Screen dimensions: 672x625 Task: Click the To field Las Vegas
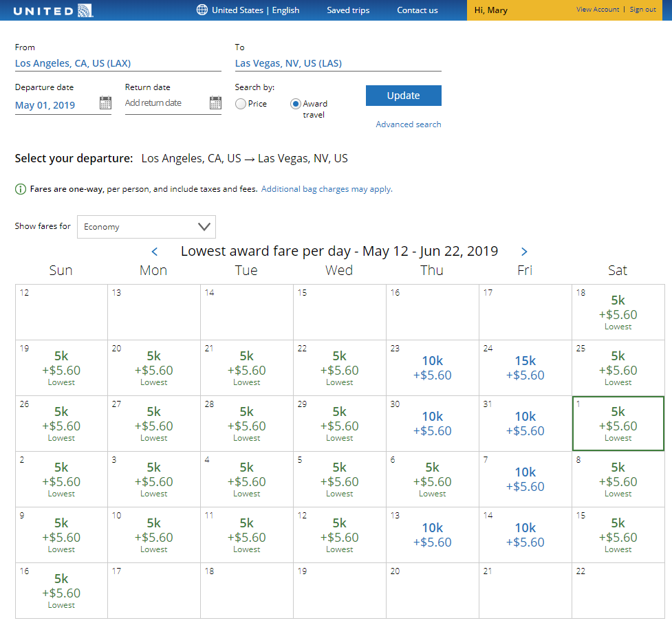coord(338,63)
